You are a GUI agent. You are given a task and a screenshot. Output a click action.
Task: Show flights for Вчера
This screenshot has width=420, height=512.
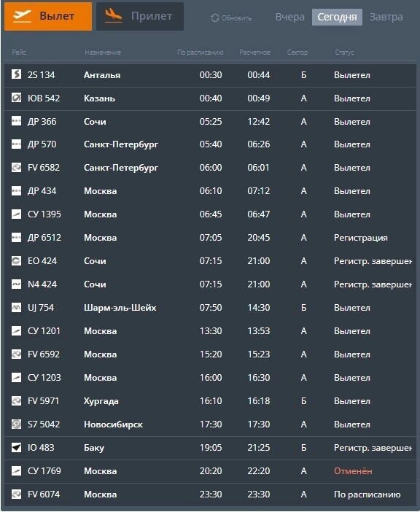[x=289, y=17]
